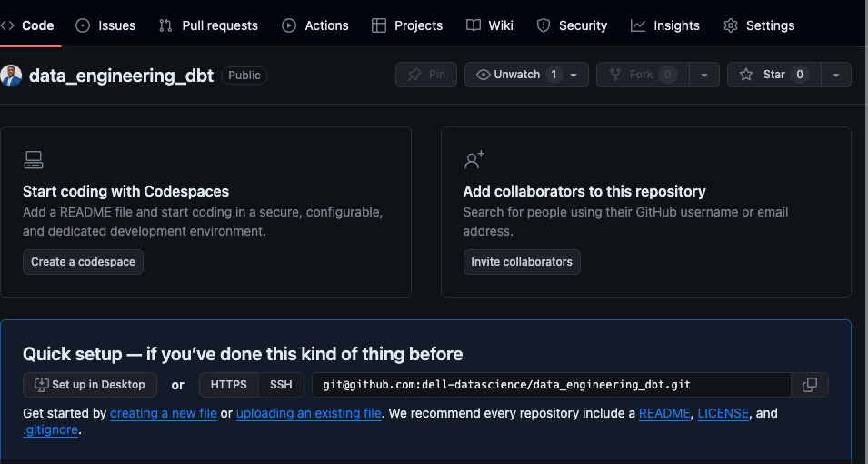The image size is (868, 464).
Task: Click the add-collaborator person icon
Action: 474,159
